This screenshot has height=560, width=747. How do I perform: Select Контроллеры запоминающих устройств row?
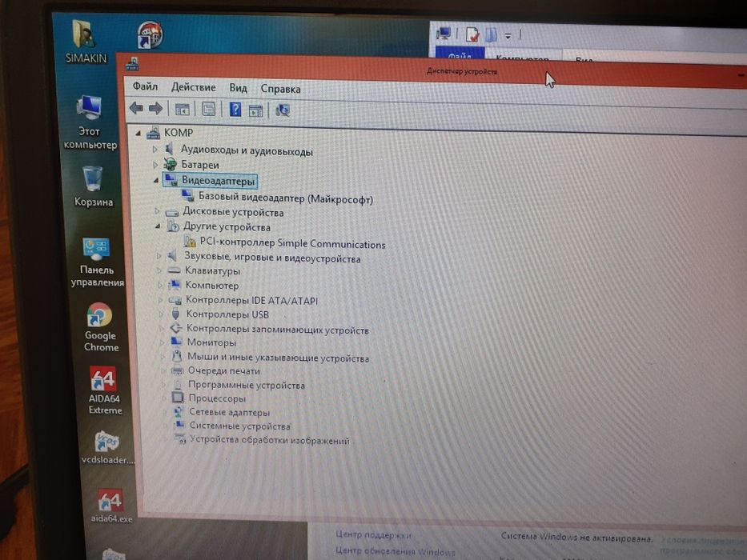click(x=277, y=329)
